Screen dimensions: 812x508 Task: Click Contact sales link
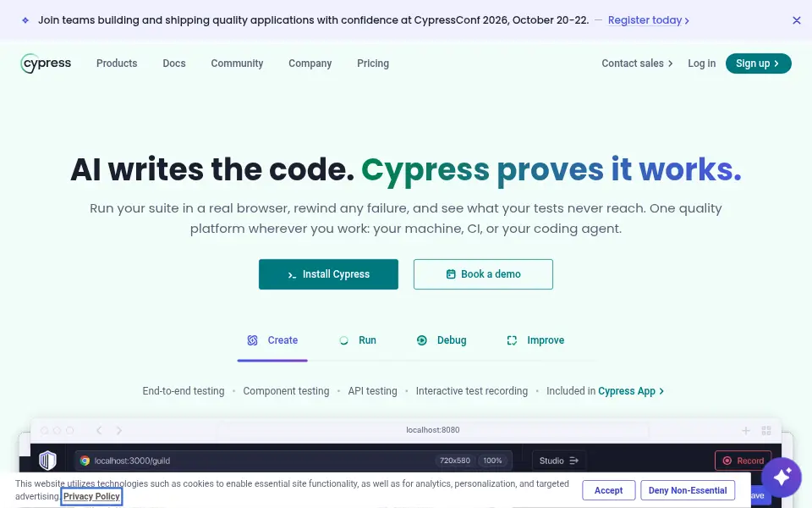(637, 63)
